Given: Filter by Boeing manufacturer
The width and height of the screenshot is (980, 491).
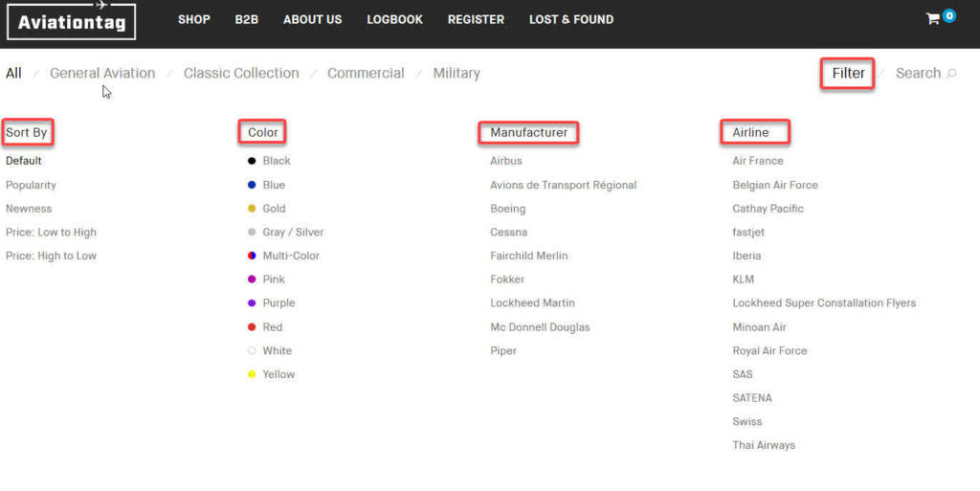Looking at the screenshot, I should [508, 209].
